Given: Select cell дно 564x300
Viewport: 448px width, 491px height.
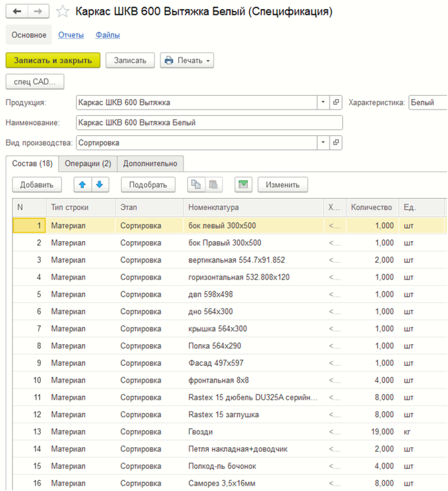Looking at the screenshot, I should [253, 312].
